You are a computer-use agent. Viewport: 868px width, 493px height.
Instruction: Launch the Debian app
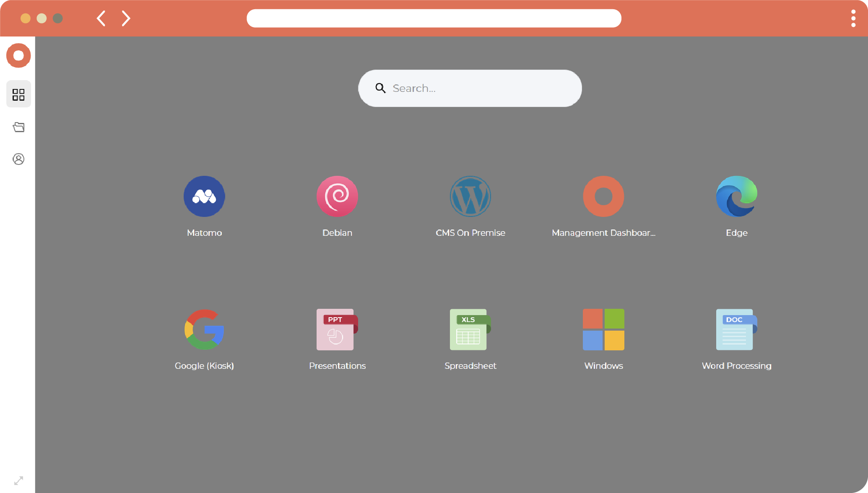[337, 196]
